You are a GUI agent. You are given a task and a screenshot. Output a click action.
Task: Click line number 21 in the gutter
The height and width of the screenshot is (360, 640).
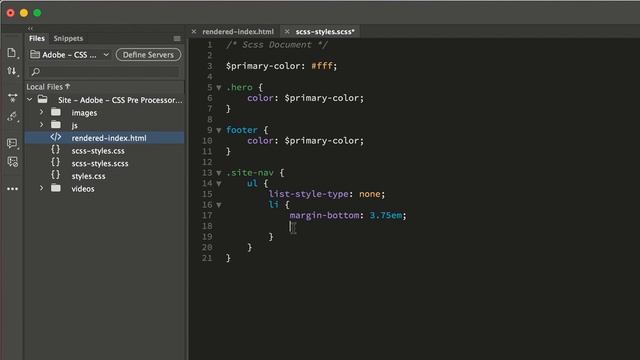pos(207,258)
